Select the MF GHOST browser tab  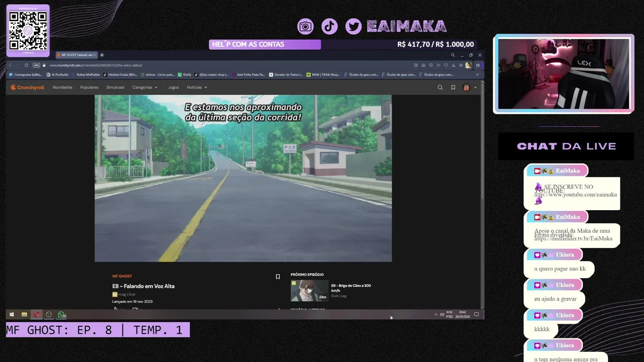76,55
